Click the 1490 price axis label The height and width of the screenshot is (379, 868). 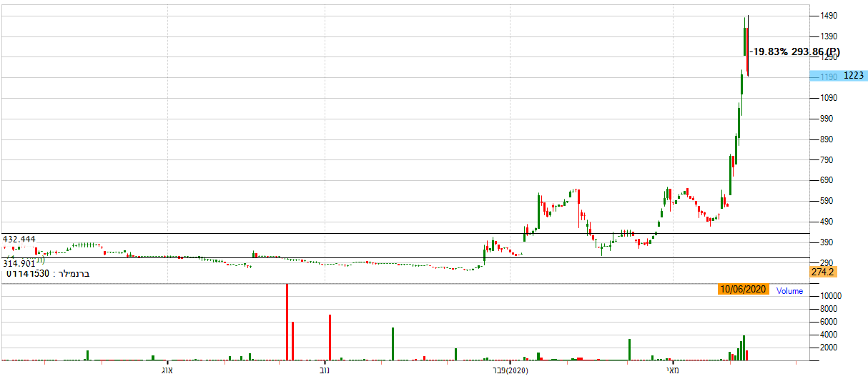[829, 16]
